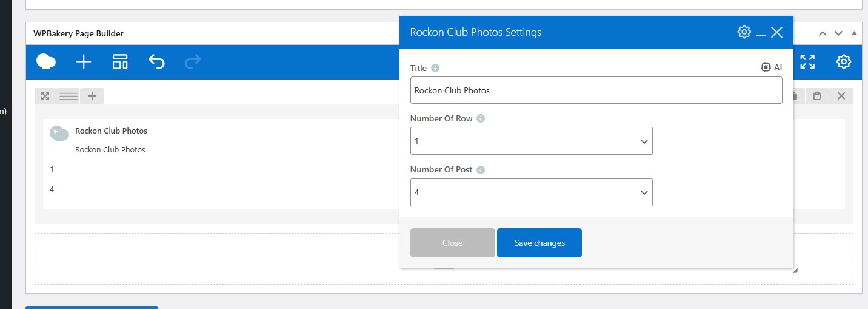Viewport: 868px width, 309px height.
Task: Add column using row plus icon
Action: click(x=92, y=96)
